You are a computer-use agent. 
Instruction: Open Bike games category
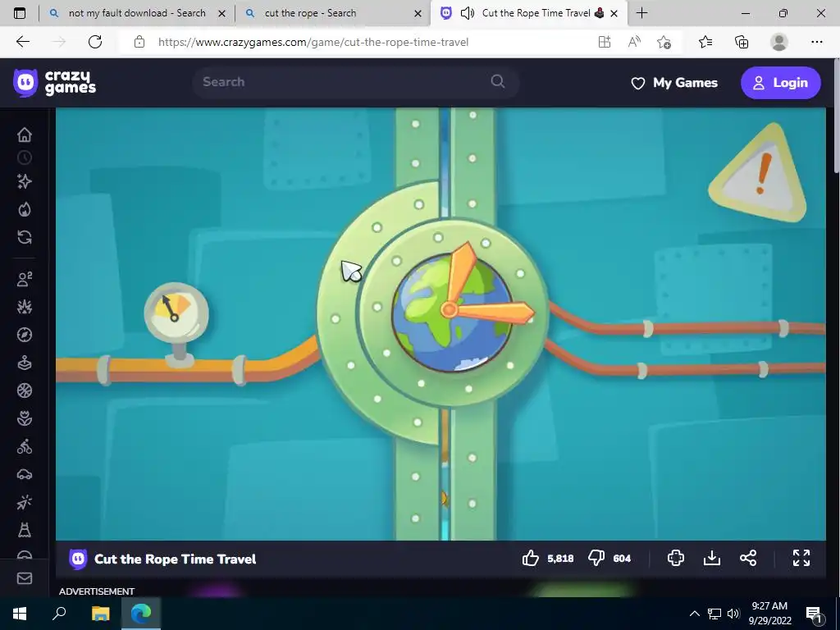(x=24, y=446)
